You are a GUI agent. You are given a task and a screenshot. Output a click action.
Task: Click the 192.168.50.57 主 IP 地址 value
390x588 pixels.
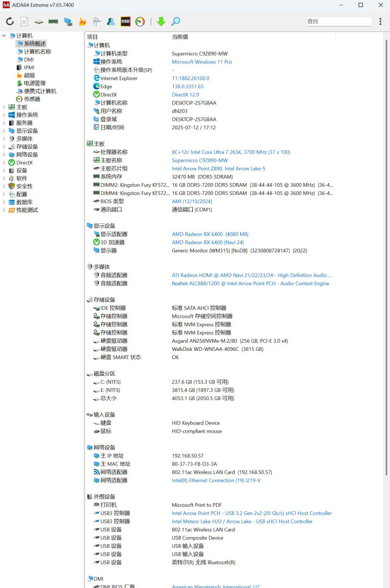pos(187,456)
